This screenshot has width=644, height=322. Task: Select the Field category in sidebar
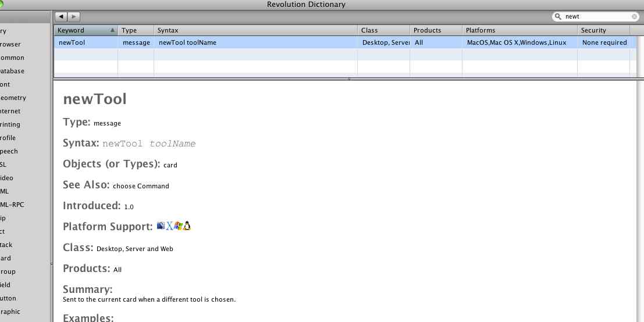[x=5, y=285]
